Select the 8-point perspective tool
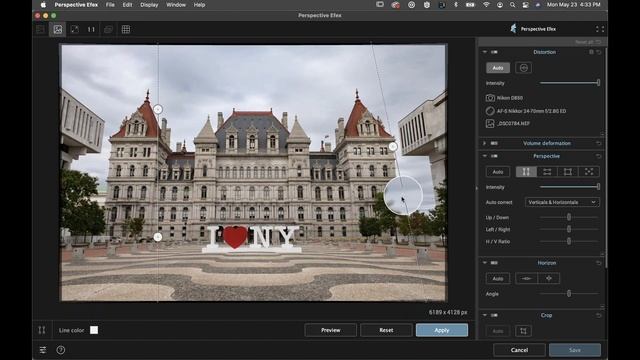Image resolution: width=640 pixels, height=360 pixels. (x=589, y=172)
